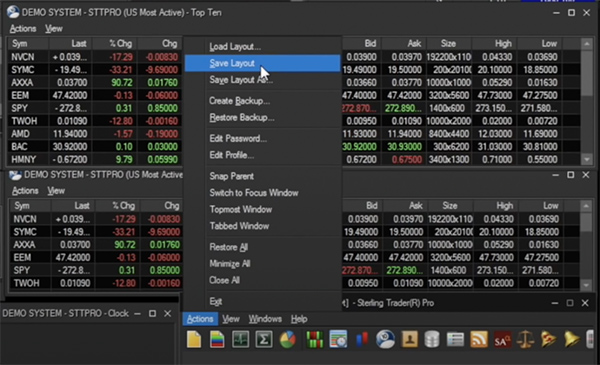Open the Windows menu in Sterling Trader Pro
Image resolution: width=600 pixels, height=365 pixels.
[265, 319]
